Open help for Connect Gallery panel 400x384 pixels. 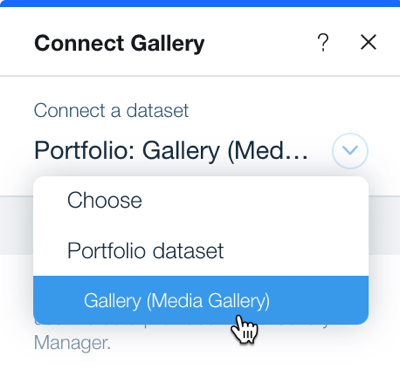pos(323,43)
